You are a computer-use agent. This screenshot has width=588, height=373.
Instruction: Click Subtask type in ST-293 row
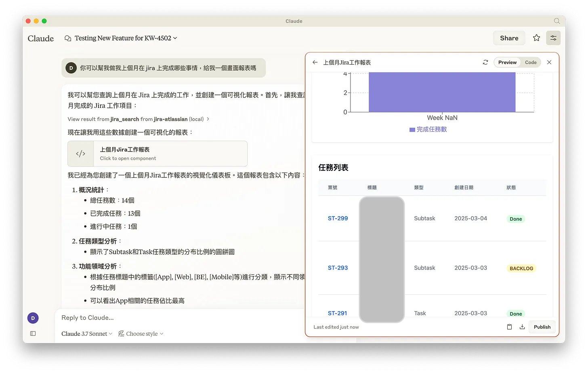tap(424, 268)
